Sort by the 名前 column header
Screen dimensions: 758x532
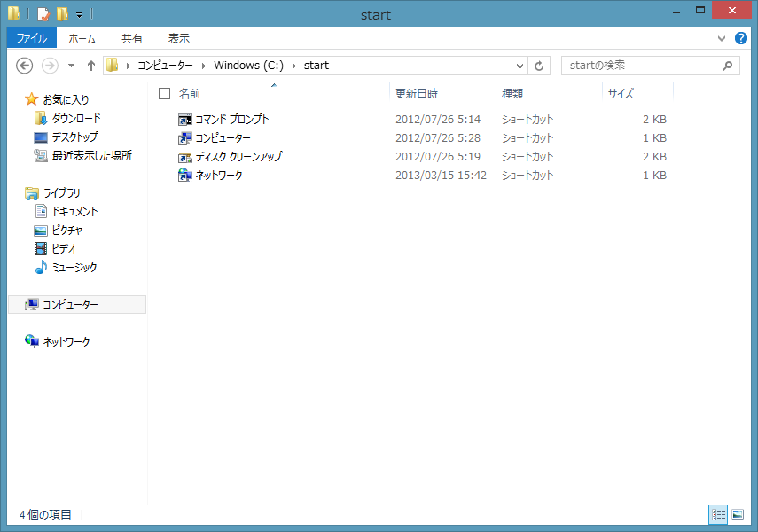(190, 93)
